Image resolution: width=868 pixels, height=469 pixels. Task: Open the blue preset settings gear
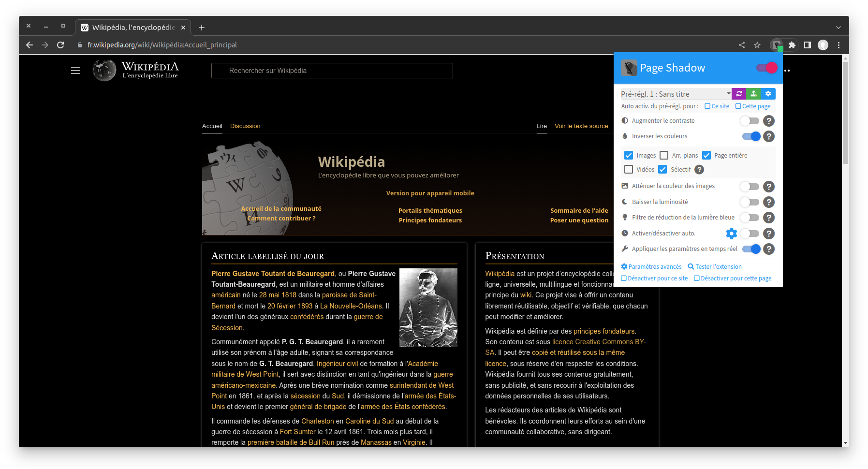click(768, 94)
